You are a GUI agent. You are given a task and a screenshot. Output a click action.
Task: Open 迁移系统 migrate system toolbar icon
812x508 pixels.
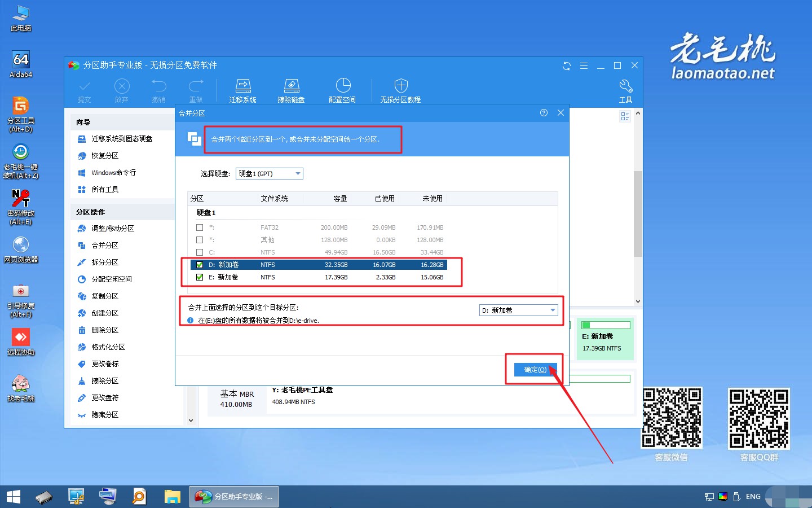click(x=243, y=90)
